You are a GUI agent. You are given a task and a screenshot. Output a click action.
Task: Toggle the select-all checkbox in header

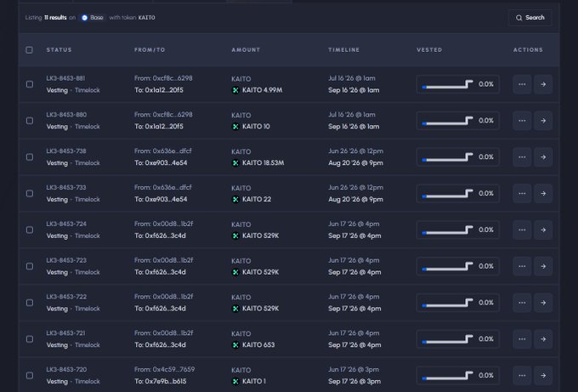[x=30, y=50]
